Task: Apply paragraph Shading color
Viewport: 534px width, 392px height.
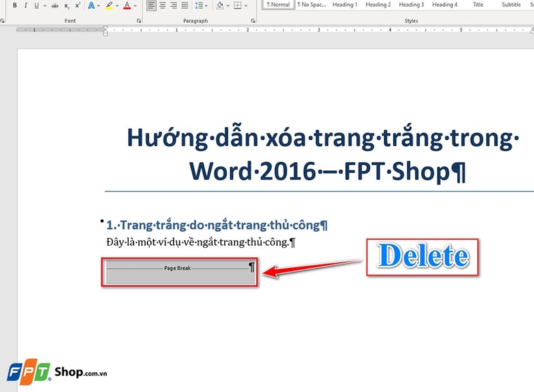Action: point(220,5)
